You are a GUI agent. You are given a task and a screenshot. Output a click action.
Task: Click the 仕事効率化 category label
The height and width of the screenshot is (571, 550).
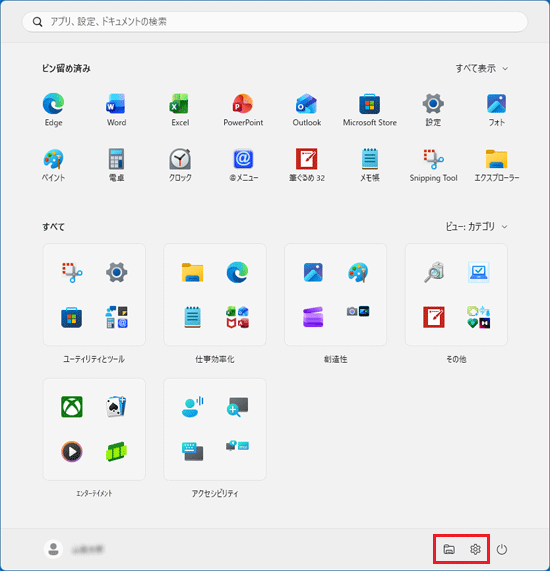point(215,359)
